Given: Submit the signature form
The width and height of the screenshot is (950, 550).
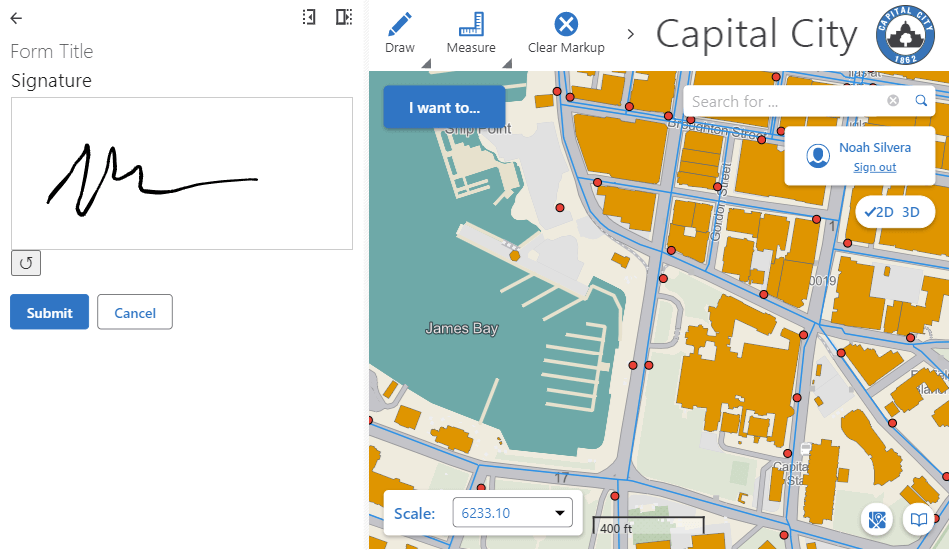Looking at the screenshot, I should [49, 312].
